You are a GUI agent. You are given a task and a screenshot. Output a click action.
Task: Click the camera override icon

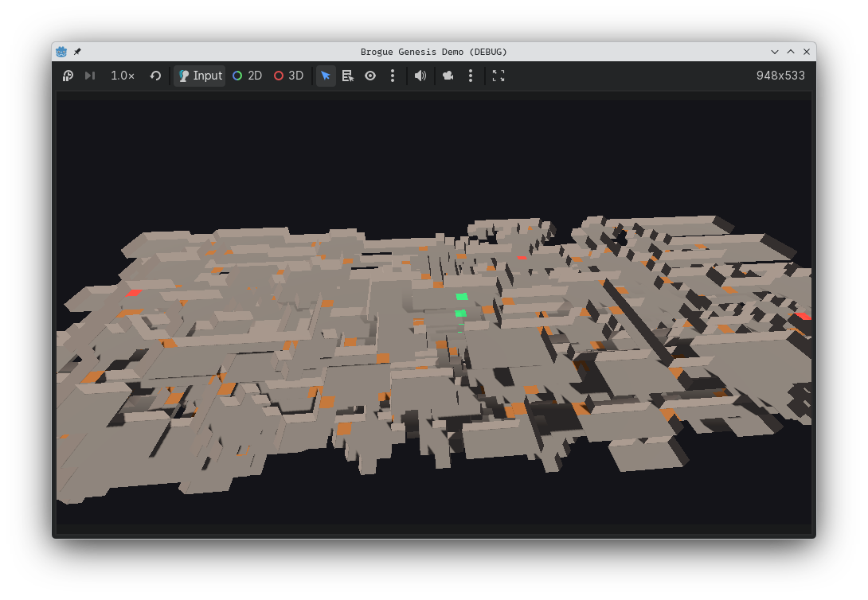(448, 76)
